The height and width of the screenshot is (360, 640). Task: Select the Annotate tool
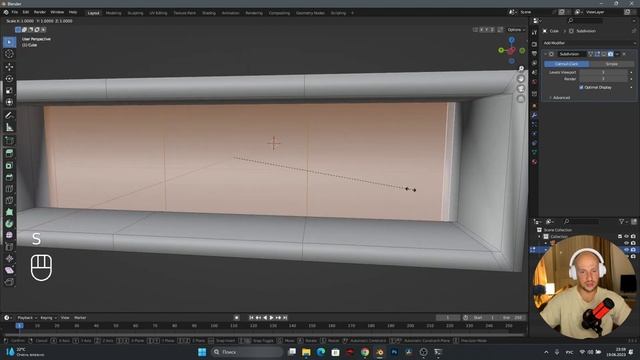[9, 116]
